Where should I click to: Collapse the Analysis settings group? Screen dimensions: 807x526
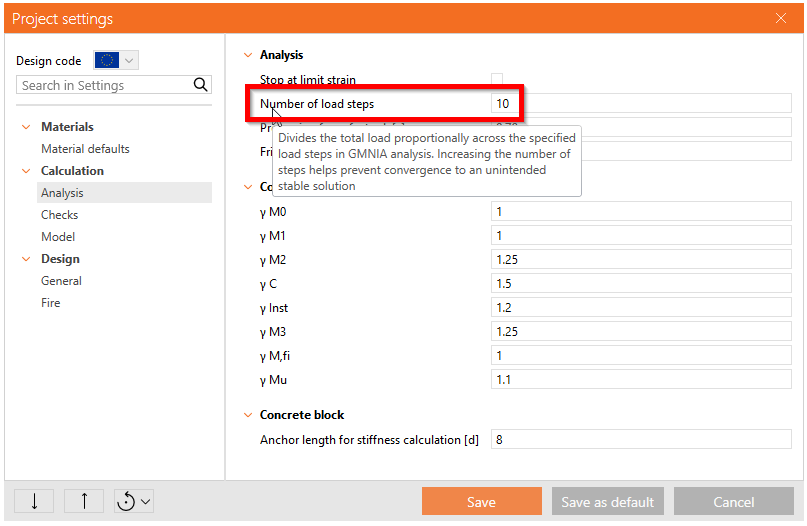click(x=248, y=55)
